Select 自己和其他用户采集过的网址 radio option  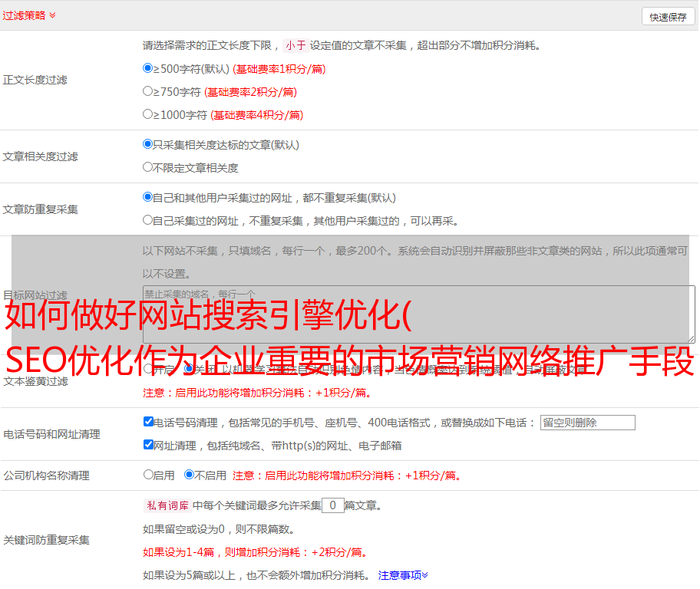[148, 197]
